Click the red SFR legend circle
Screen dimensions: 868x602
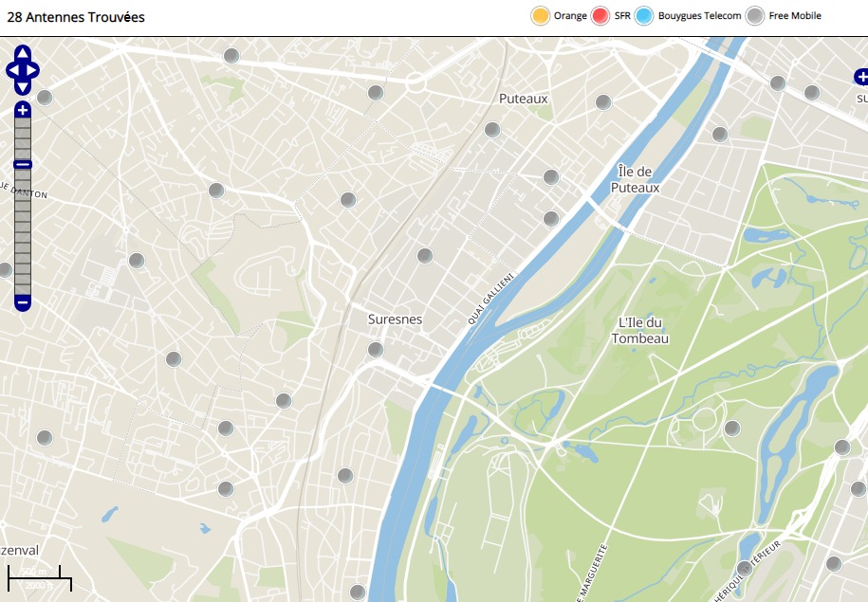600,16
